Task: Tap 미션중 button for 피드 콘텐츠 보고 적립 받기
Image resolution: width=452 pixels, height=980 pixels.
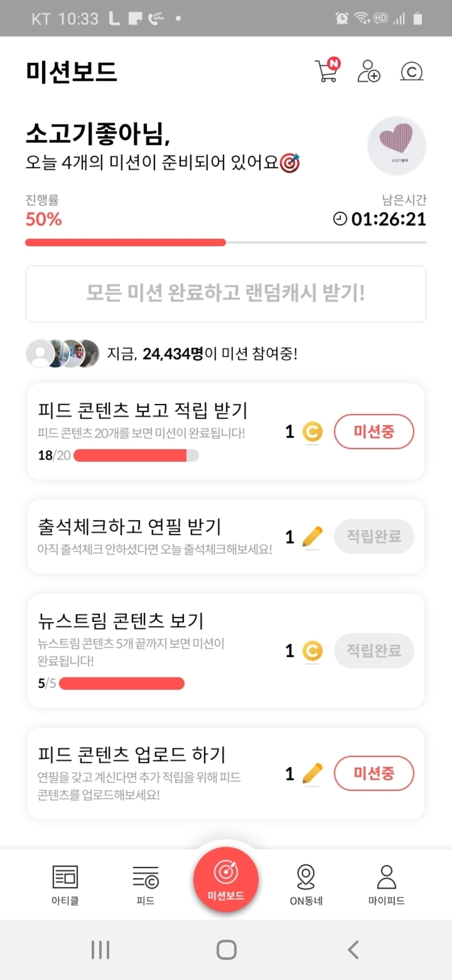Action: pyautogui.click(x=374, y=432)
